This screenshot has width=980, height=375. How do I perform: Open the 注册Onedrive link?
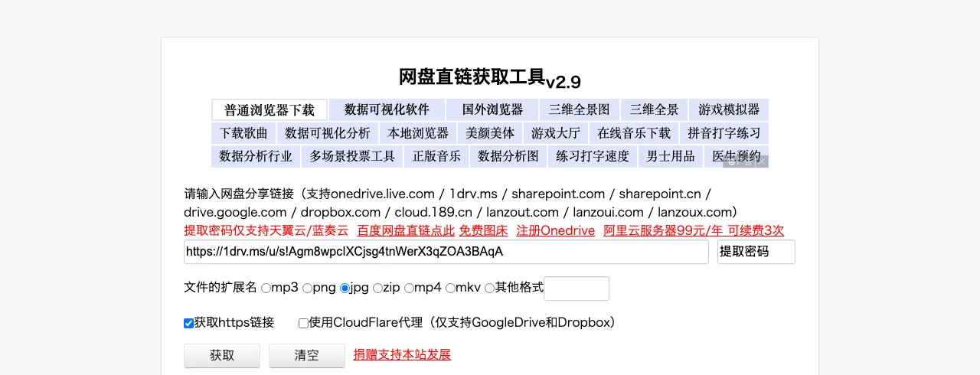(555, 230)
